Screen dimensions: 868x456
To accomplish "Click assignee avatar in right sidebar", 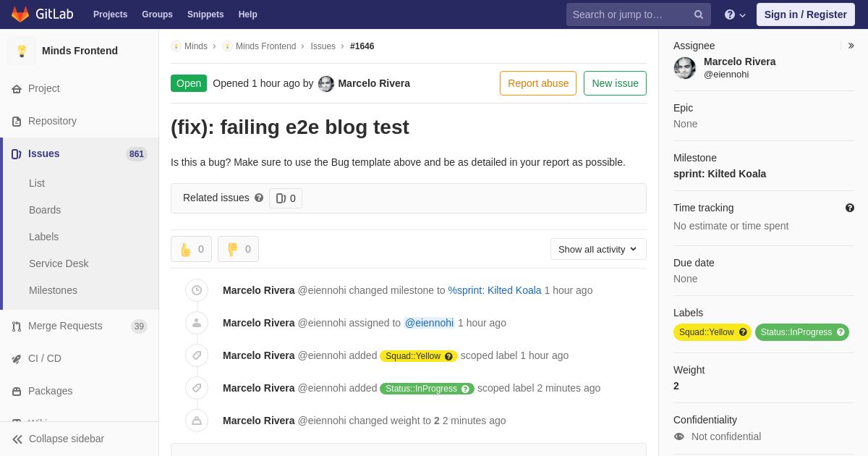I will pos(685,68).
